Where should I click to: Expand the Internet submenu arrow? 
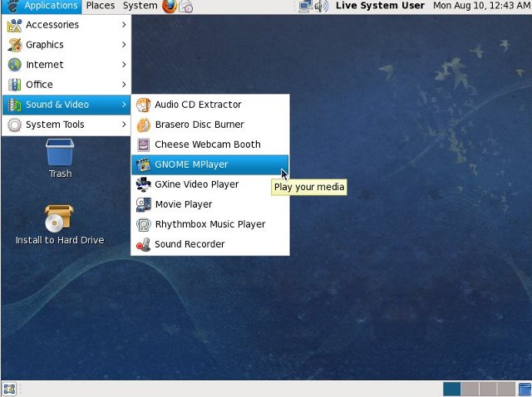click(124, 65)
